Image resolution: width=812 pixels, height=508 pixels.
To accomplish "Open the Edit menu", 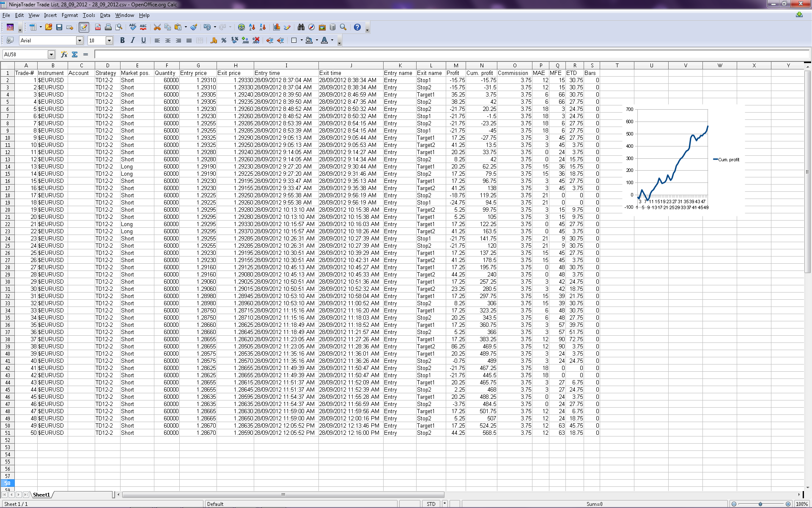I will coord(19,15).
